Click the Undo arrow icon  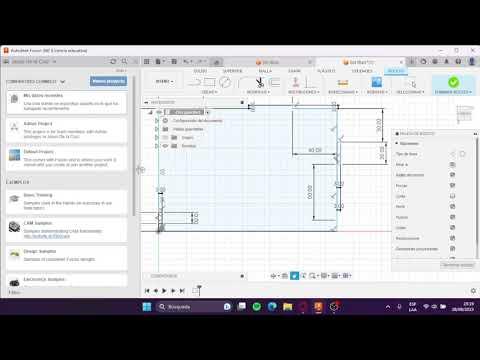click(187, 61)
